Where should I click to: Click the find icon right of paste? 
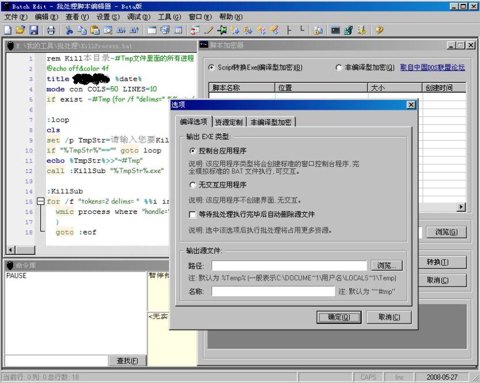tap(108, 30)
